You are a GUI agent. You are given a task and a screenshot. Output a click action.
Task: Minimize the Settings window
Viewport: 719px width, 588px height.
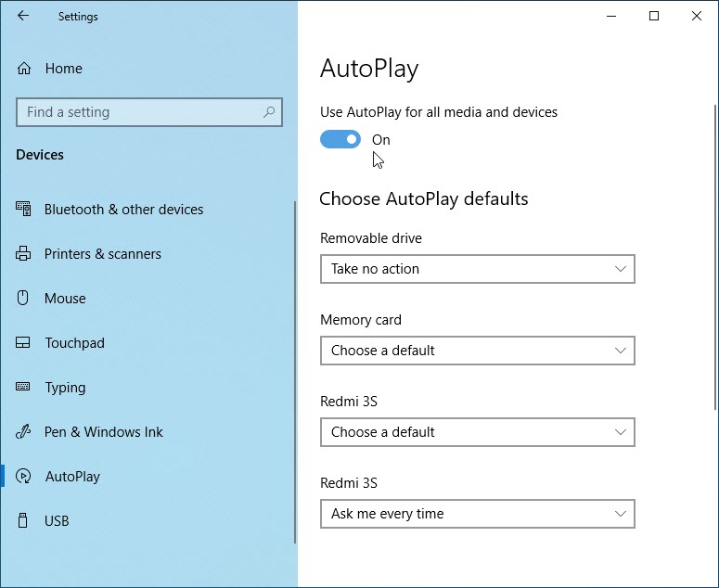tap(611, 16)
